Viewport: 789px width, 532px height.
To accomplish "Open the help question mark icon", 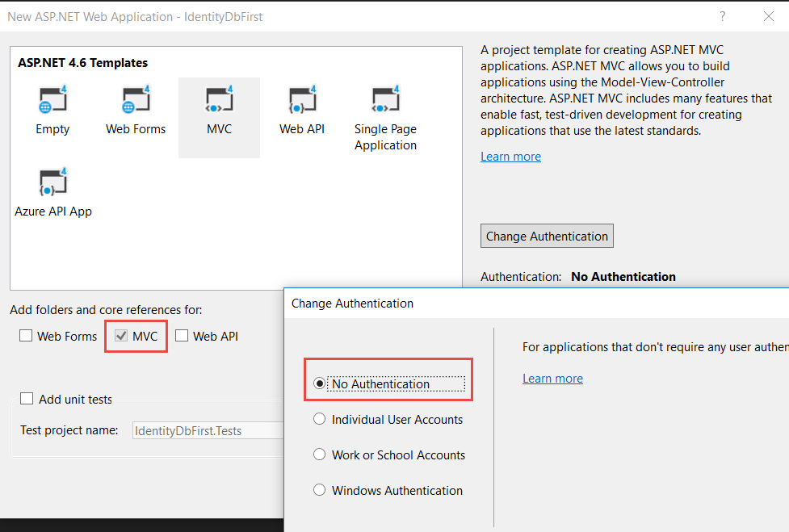I will point(723,16).
